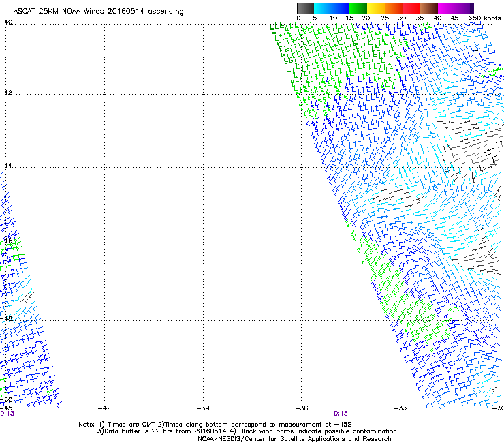Click the latitude axis label '-48'
504x443 pixels.
pyautogui.click(x=6, y=318)
